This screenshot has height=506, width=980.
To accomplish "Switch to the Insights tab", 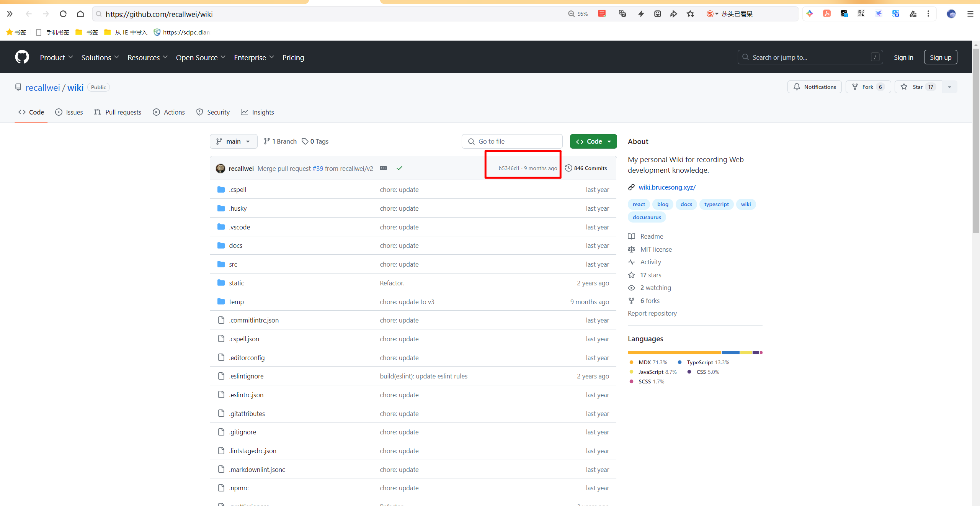I will [257, 112].
